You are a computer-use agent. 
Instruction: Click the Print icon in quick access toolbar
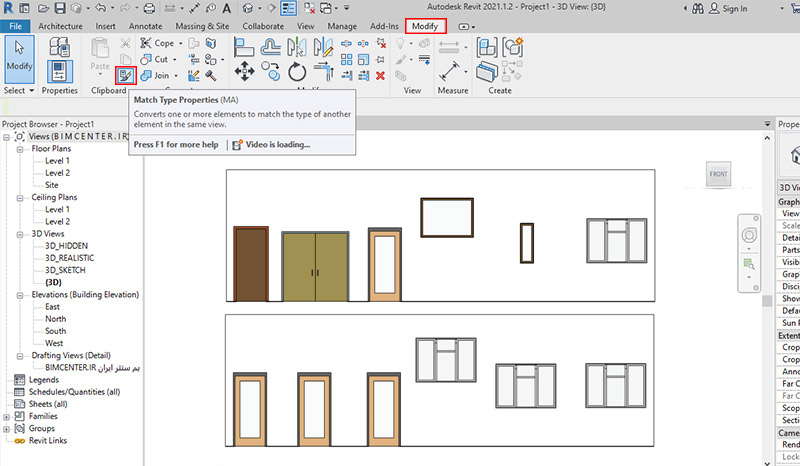coord(149,8)
